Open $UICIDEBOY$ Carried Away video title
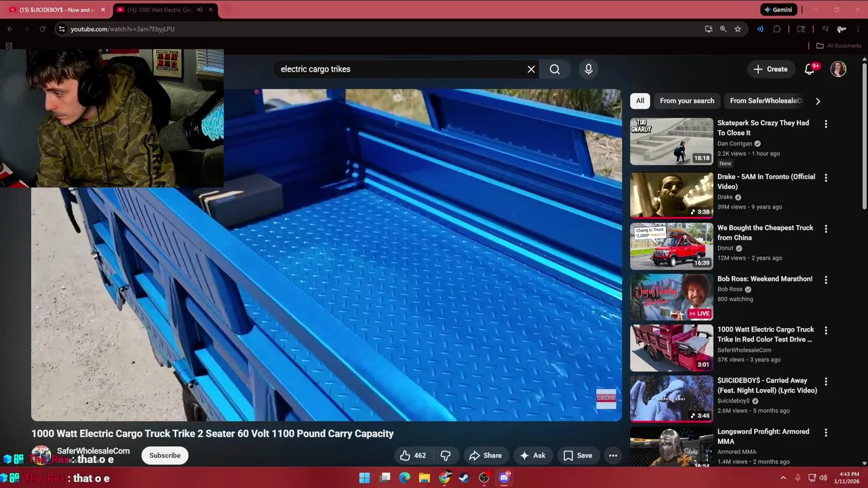 [767, 385]
